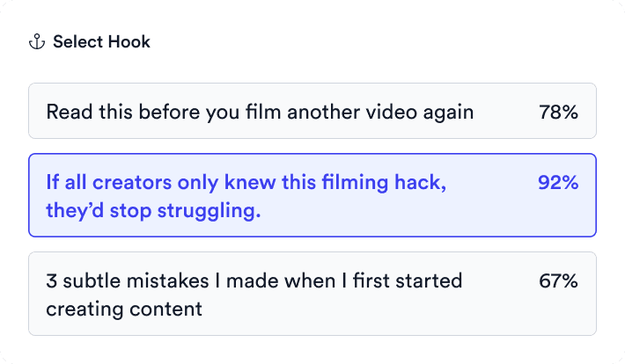This screenshot has height=364, width=625.
Task: Select the "Read this before you film" hook
Action: [312, 111]
